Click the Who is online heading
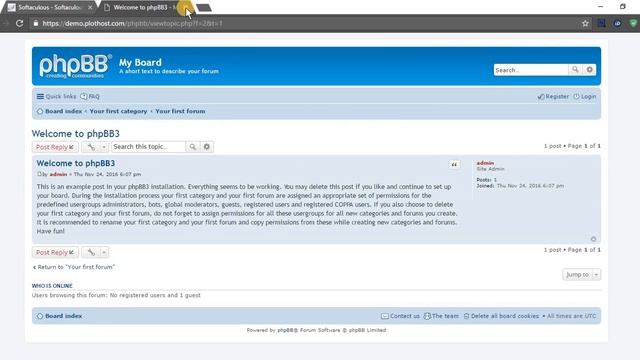Viewport: 640px width, 360px height. [52, 286]
